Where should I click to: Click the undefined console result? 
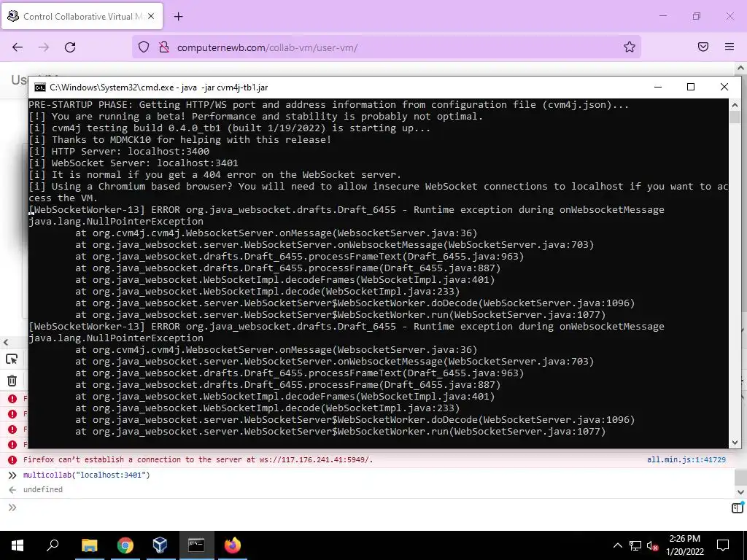tap(43, 489)
